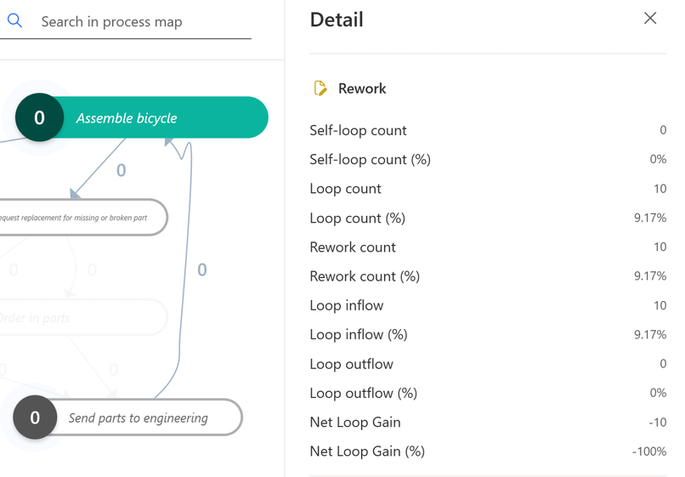The image size is (685, 477).
Task: Select the Send parts to engineering node
Action: point(128,418)
